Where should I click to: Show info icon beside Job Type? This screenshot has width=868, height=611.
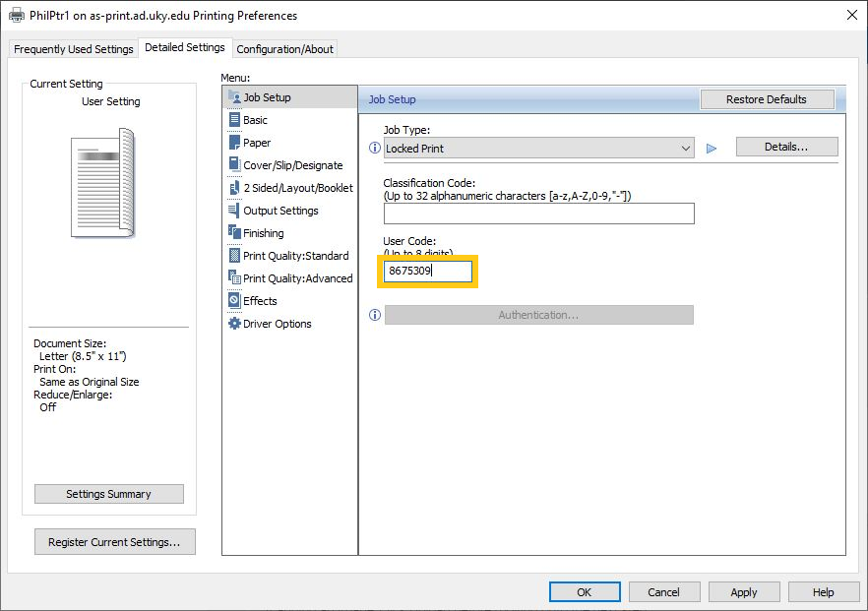pyautogui.click(x=375, y=148)
